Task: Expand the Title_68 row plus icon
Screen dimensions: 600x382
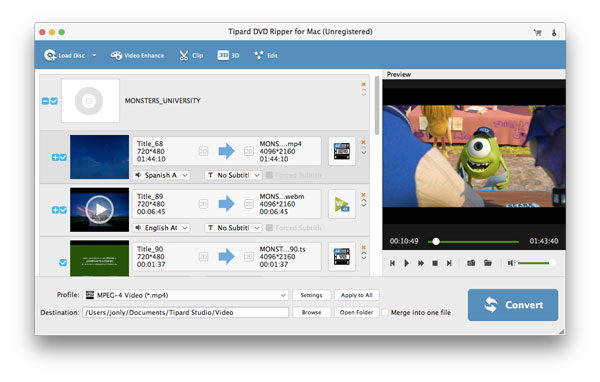Action: 55,157
